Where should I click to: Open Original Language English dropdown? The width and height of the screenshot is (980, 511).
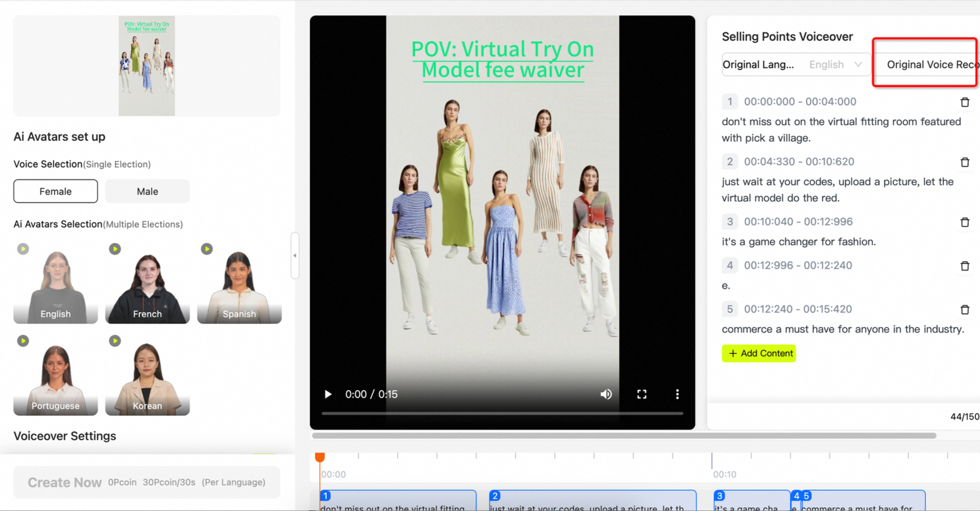pos(796,65)
